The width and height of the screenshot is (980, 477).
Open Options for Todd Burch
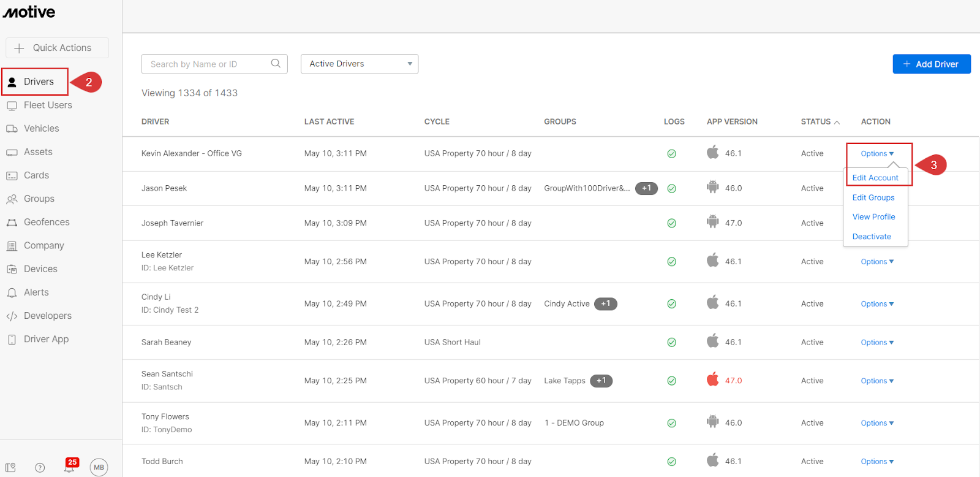click(x=877, y=462)
